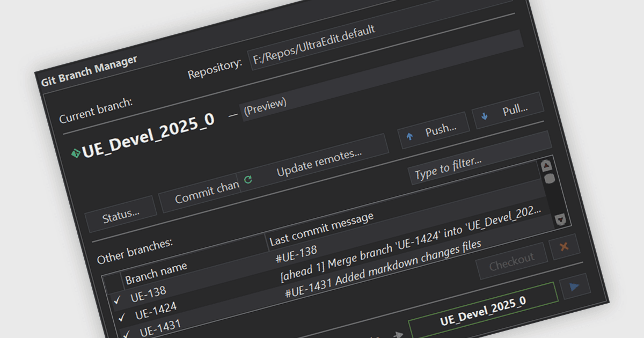The height and width of the screenshot is (338, 644).
Task: Click the #UE-138 commit message
Action: point(296,255)
